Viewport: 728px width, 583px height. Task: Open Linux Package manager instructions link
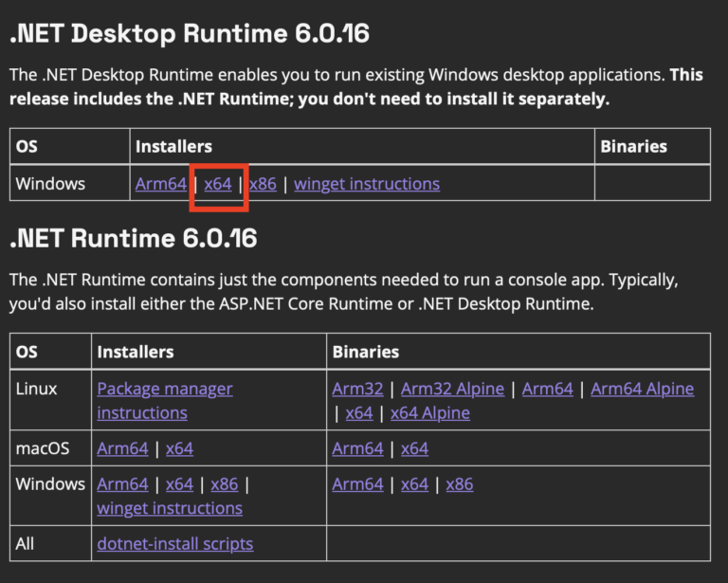coord(164,389)
